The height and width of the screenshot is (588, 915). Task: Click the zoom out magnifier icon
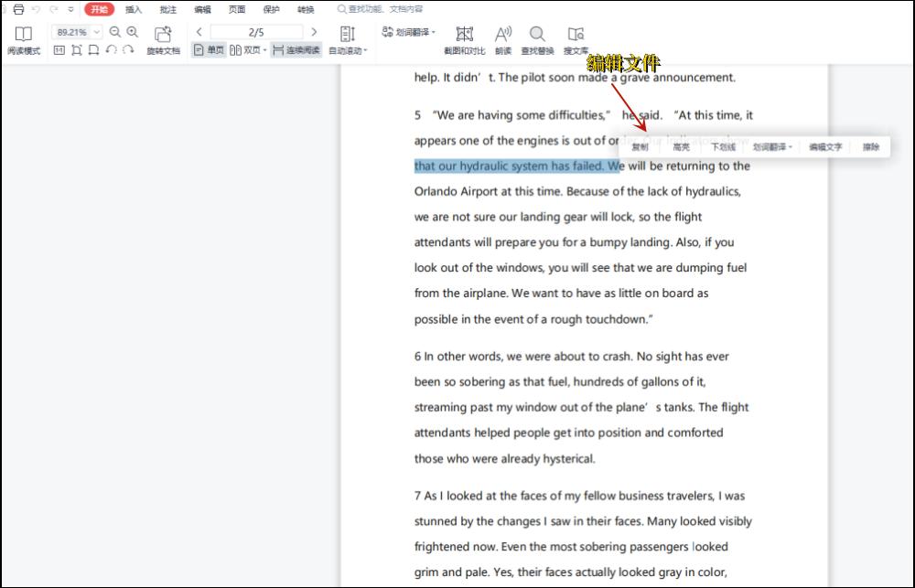tap(115, 32)
